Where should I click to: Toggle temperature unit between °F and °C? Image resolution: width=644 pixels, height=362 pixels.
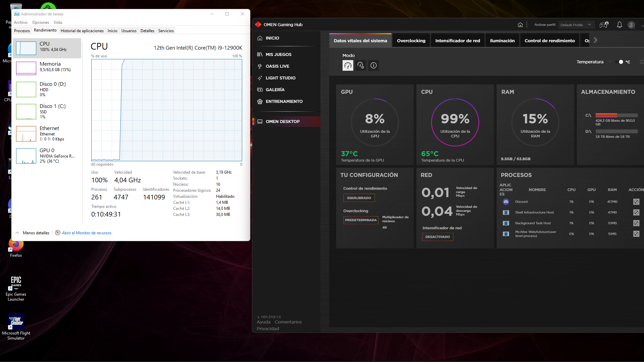[619, 62]
